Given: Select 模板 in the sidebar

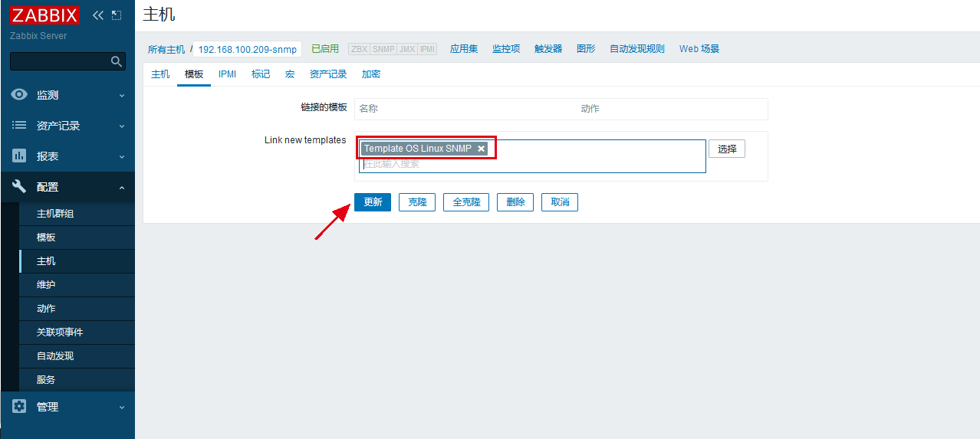Looking at the screenshot, I should (x=46, y=238).
